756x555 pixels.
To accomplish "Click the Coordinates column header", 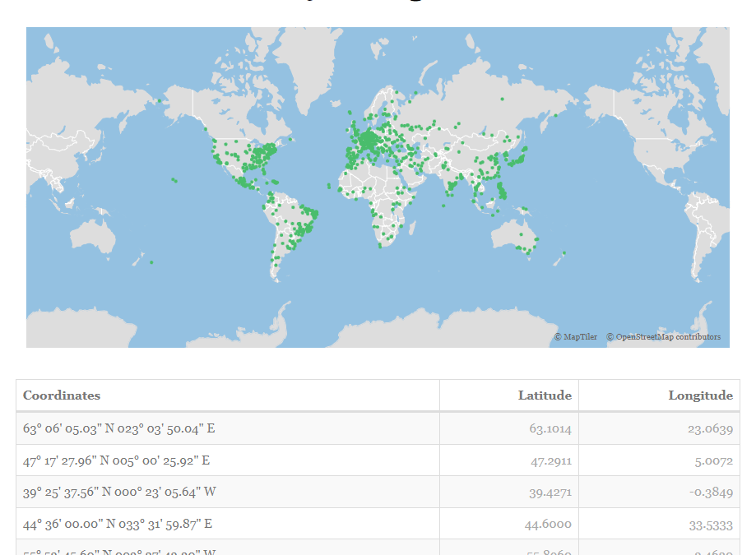I will 228,395.
